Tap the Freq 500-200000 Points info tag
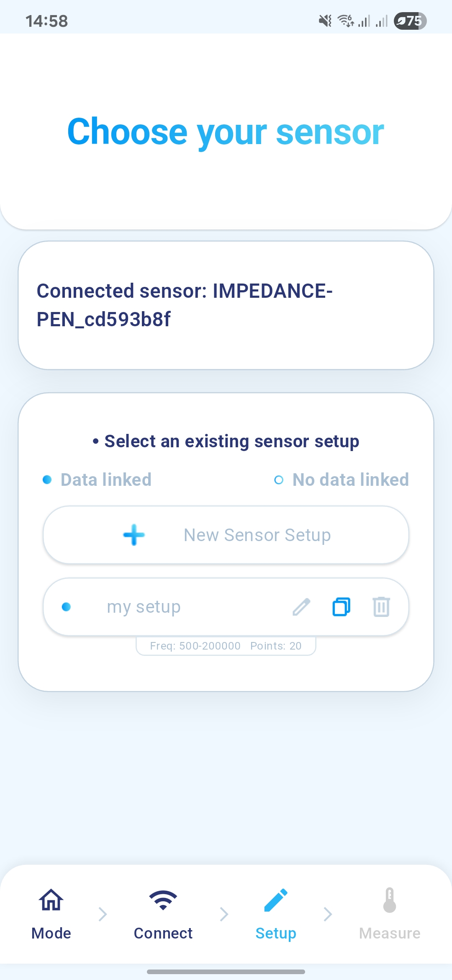The height and width of the screenshot is (980, 452). click(226, 646)
